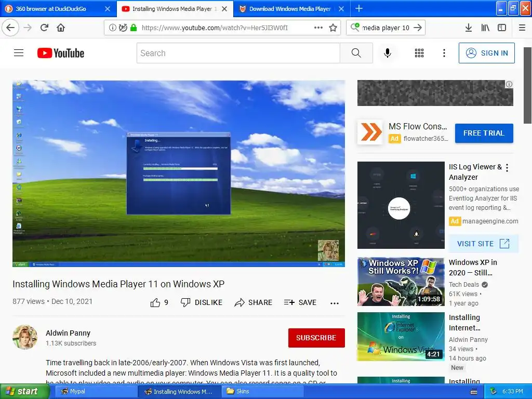This screenshot has height=399, width=532.
Task: Open more actions ellipsis below video
Action: pos(335,303)
